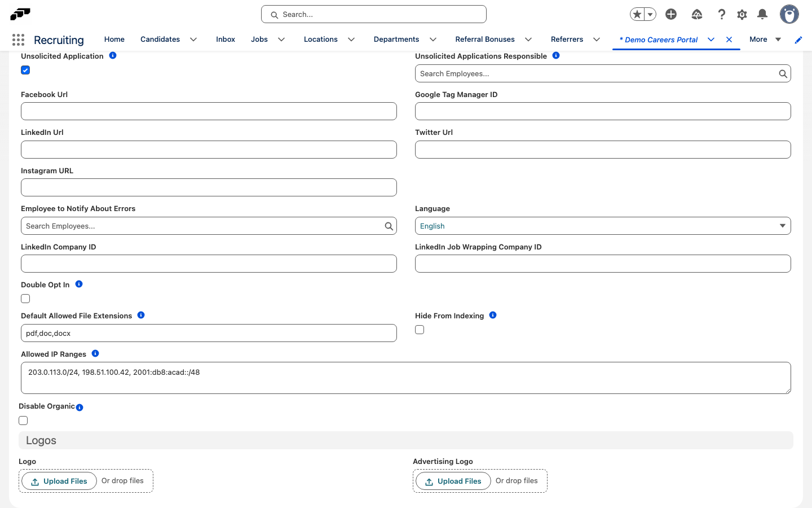Click Upload Files under Advertising Logo

(x=453, y=481)
